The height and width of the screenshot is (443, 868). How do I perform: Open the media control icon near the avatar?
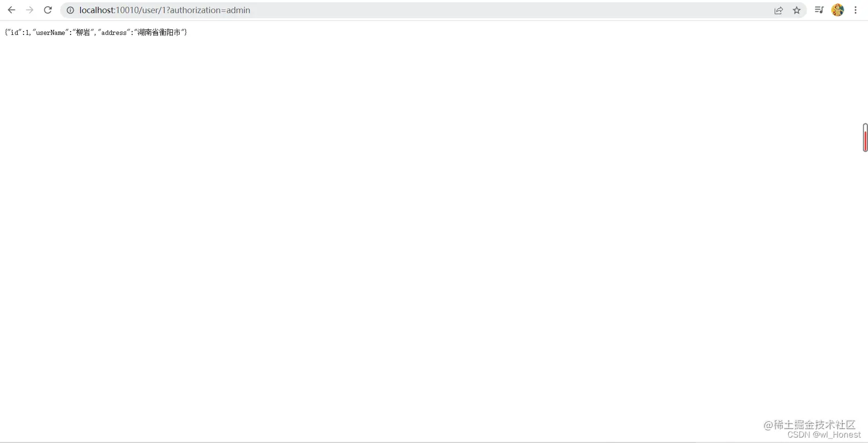[x=819, y=10]
